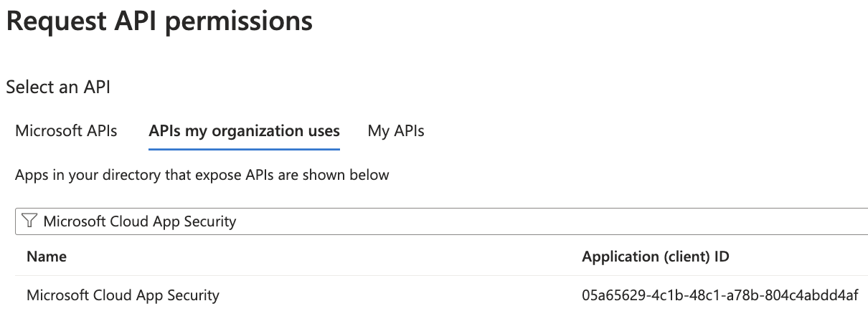Screen dimensions: 868x311
Task: Click the blue underline below the active tab
Action: tap(244, 150)
